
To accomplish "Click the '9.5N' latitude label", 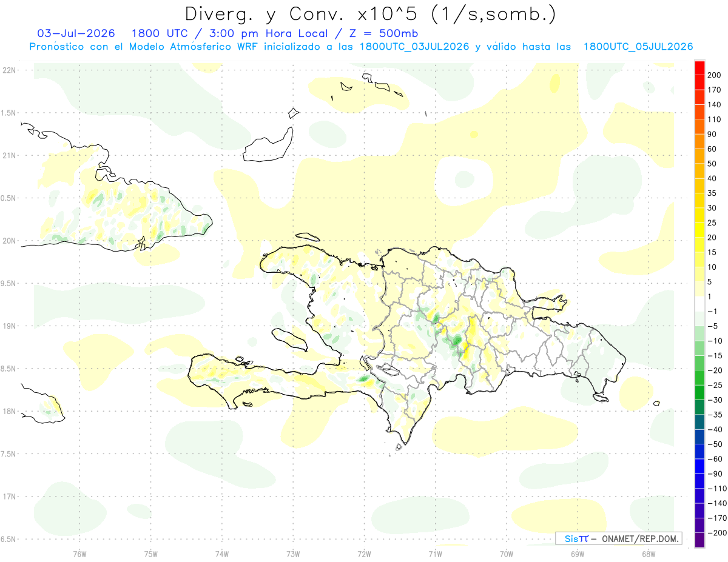I will (x=8, y=283).
